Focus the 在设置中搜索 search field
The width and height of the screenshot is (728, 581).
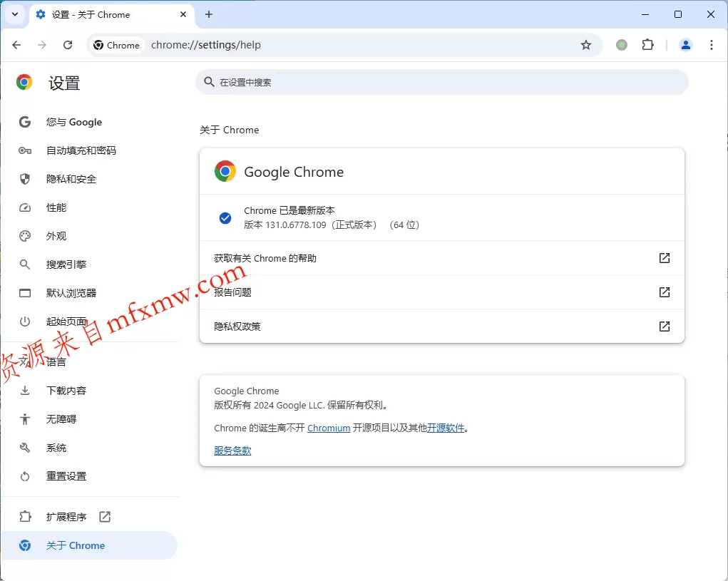point(442,82)
